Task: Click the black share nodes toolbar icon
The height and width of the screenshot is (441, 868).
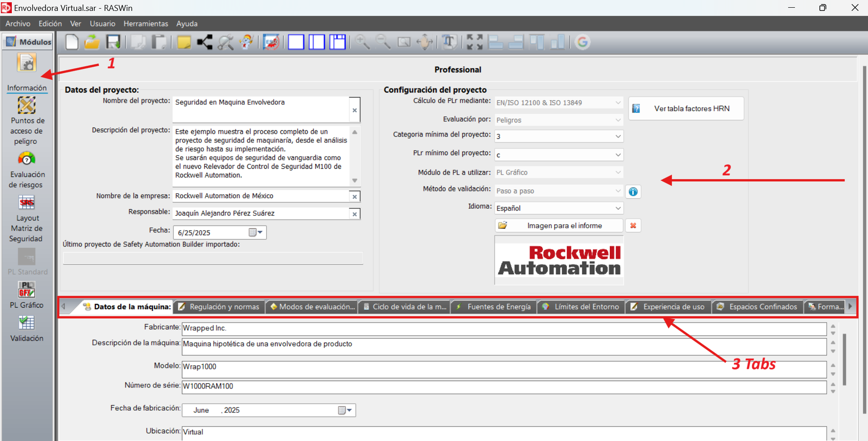Action: tap(205, 42)
